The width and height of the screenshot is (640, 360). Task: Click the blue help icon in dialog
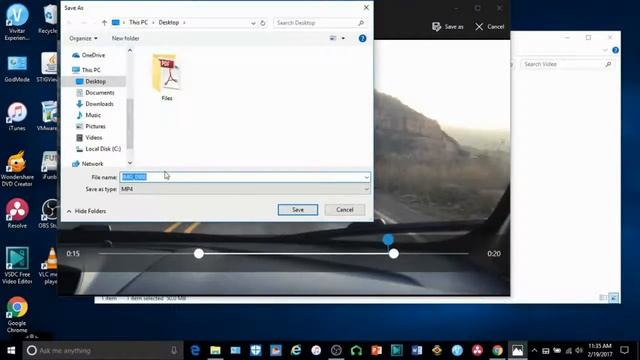click(362, 38)
